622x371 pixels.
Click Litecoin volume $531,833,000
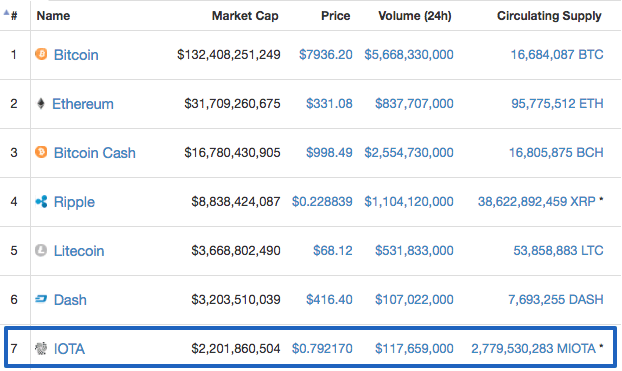[x=415, y=250]
